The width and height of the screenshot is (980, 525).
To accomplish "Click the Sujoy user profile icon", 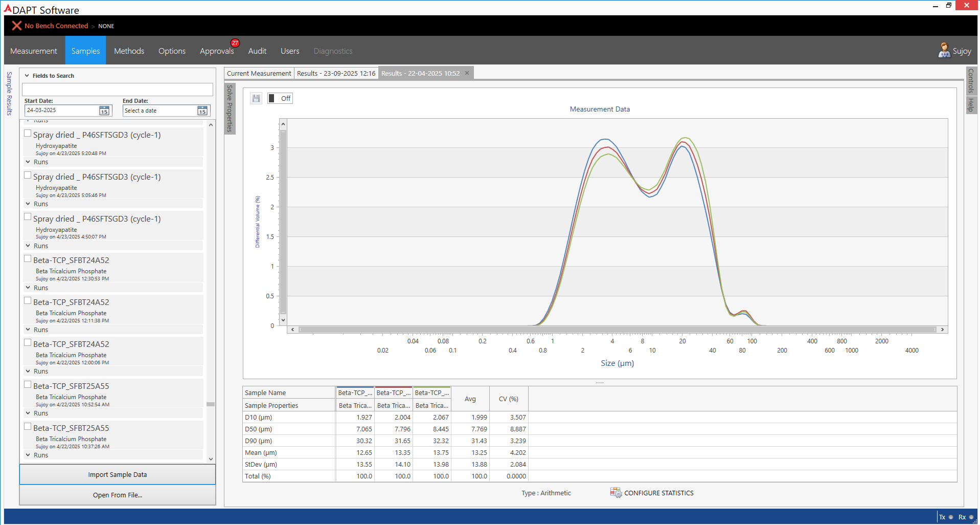I will tap(944, 51).
